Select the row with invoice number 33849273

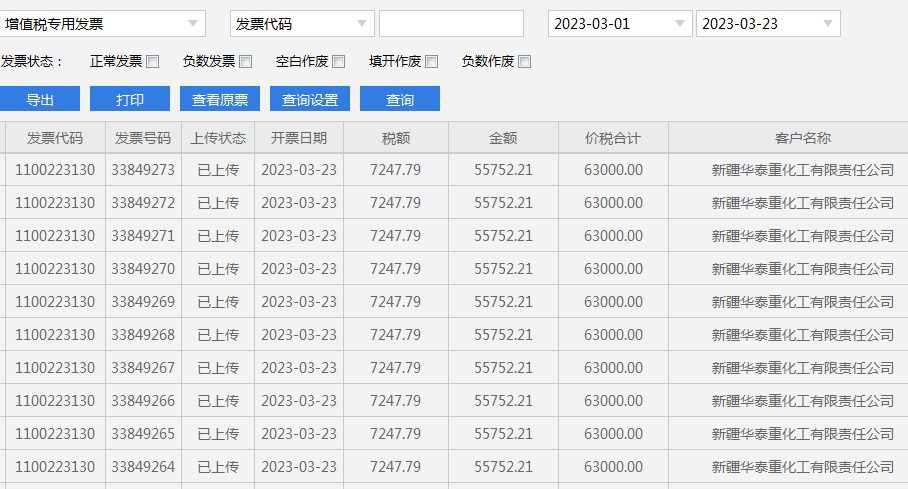[143, 170]
